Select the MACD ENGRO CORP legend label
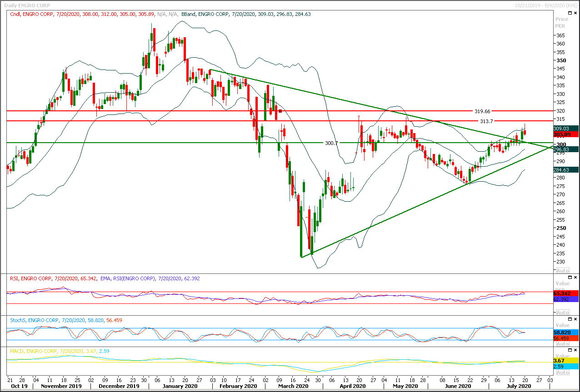The image size is (580, 392). pyautogui.click(x=59, y=351)
